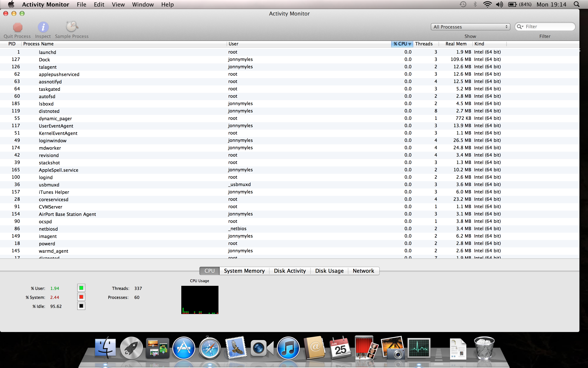Select the launchd process row
This screenshot has width=588, height=368.
290,52
